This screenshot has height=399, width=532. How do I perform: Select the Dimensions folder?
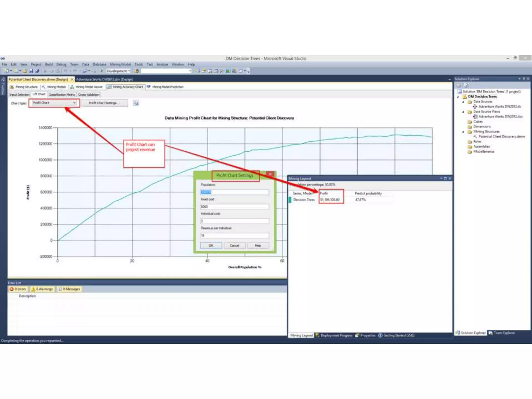point(479,127)
